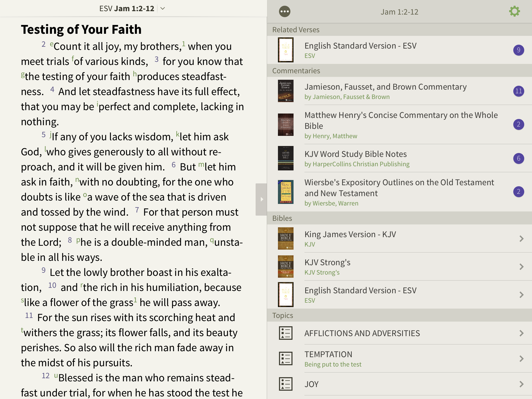Tap cross-reference k before 'let him ask God'
The width and height of the screenshot is (532, 399).
tap(178, 134)
